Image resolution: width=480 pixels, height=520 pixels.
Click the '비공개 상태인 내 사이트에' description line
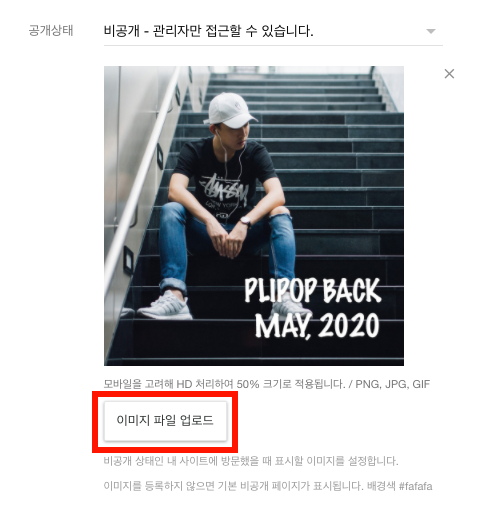click(x=251, y=461)
